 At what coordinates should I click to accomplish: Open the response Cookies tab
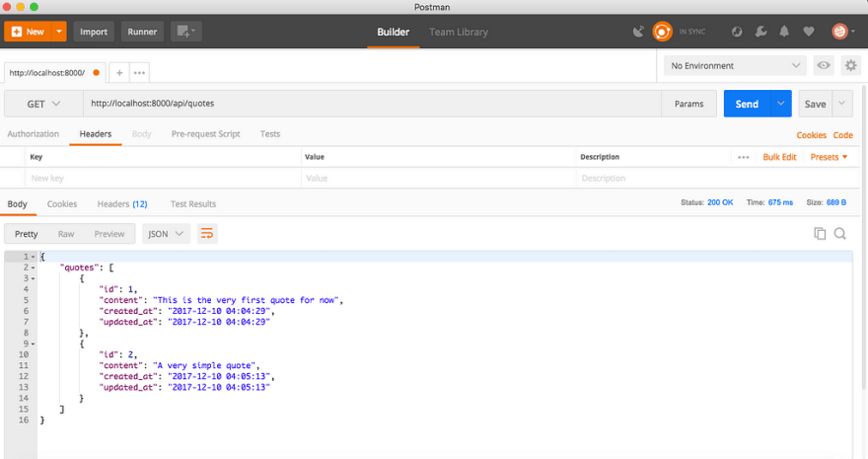point(62,203)
